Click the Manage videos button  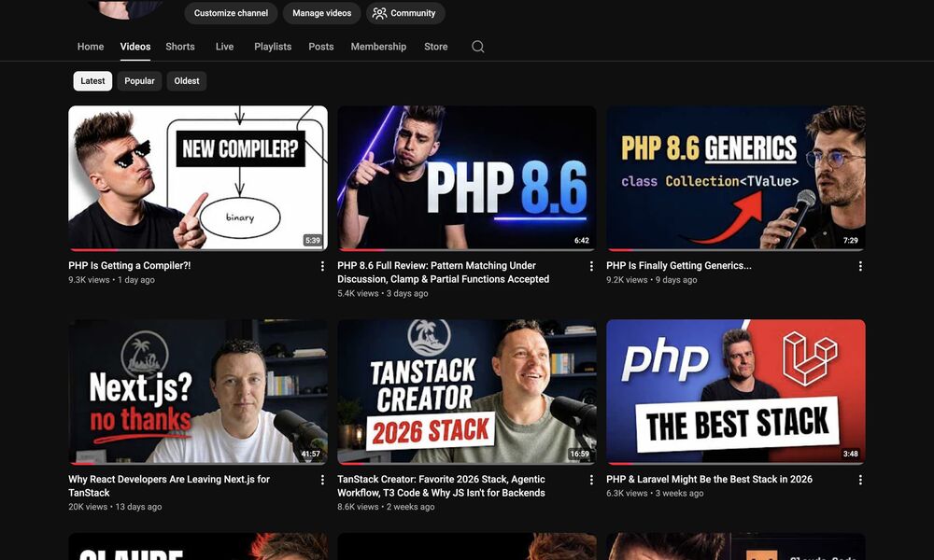[321, 13]
